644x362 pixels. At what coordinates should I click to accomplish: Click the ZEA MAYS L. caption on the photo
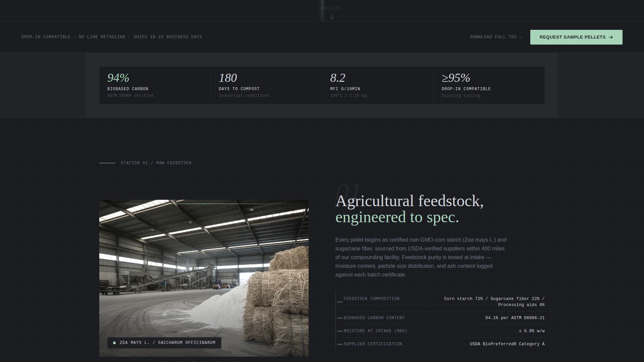tap(164, 343)
